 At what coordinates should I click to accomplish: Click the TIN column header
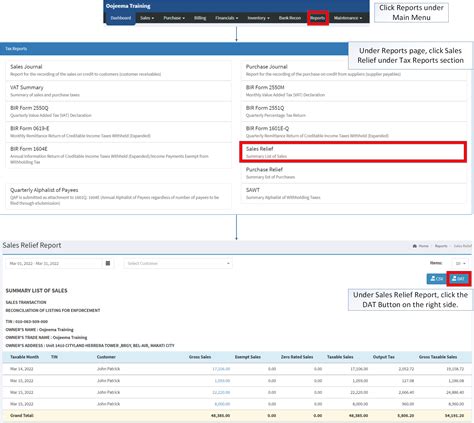tap(54, 357)
